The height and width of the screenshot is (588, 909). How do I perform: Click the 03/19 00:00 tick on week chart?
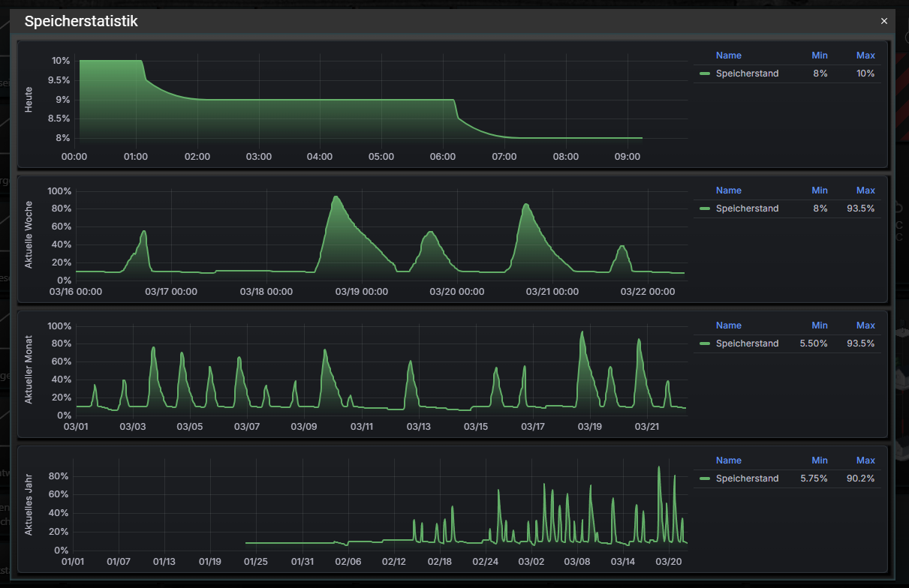pos(362,292)
